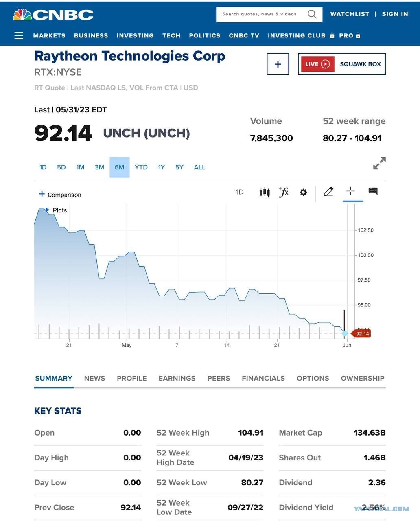
Task: Open the candlestick chart type icon
Action: [265, 192]
